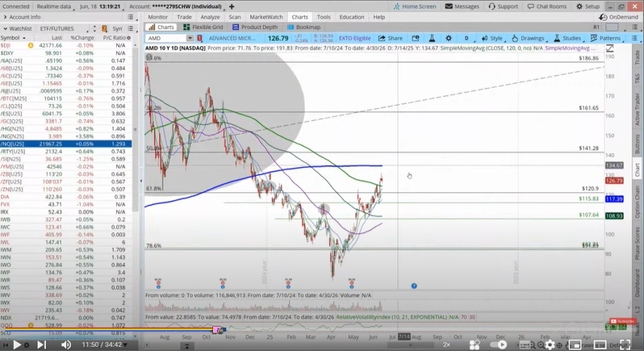Open the Account Info panel list menu
Screen dimensions: 644x351
(x=130, y=17)
